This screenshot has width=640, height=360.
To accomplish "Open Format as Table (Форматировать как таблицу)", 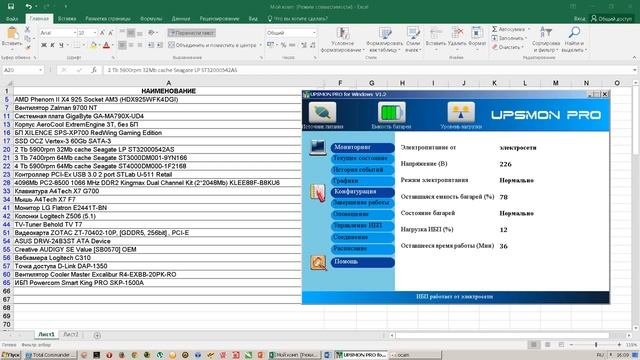I will pos(384,39).
